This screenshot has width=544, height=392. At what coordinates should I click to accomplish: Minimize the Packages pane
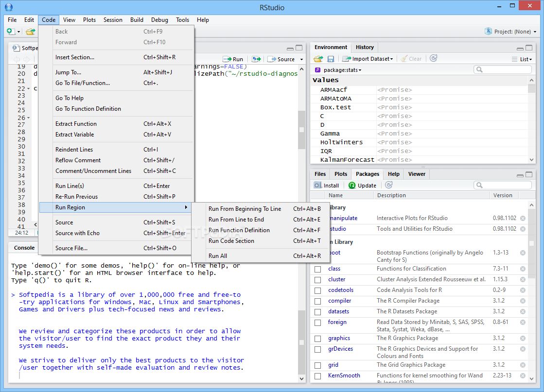[520, 175]
